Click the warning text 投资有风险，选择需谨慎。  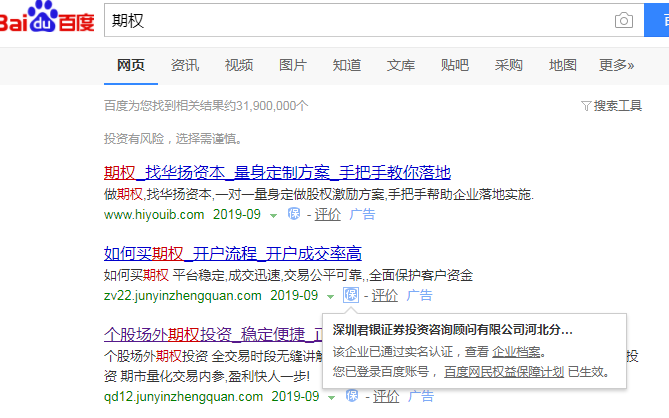[x=173, y=139]
